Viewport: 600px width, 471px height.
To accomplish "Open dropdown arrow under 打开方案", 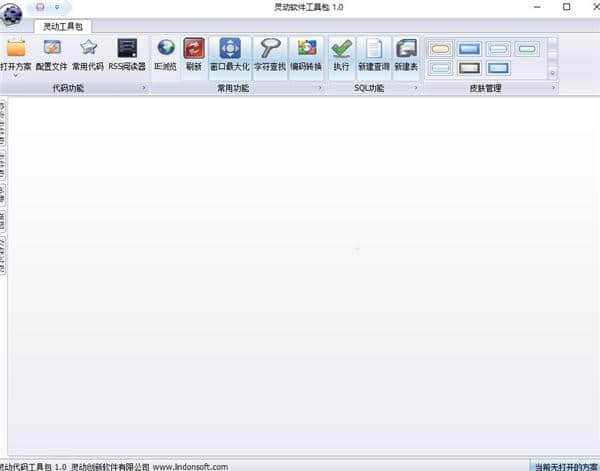I will coord(16,75).
